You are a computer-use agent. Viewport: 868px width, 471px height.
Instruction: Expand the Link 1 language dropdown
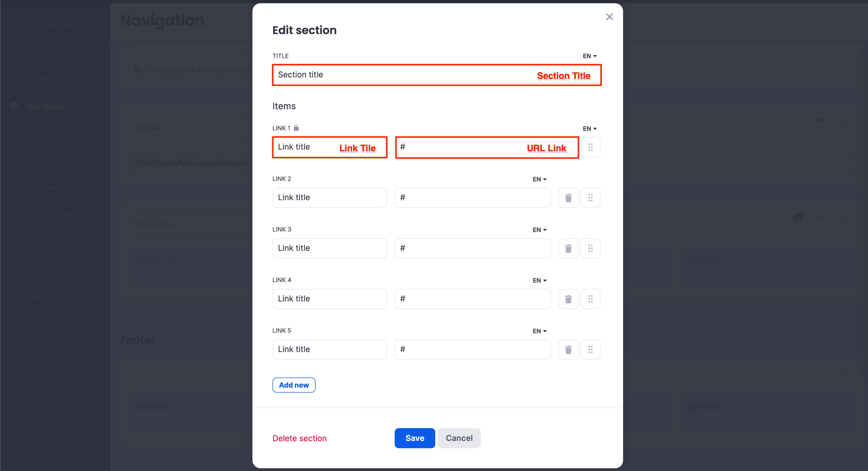[590, 129]
